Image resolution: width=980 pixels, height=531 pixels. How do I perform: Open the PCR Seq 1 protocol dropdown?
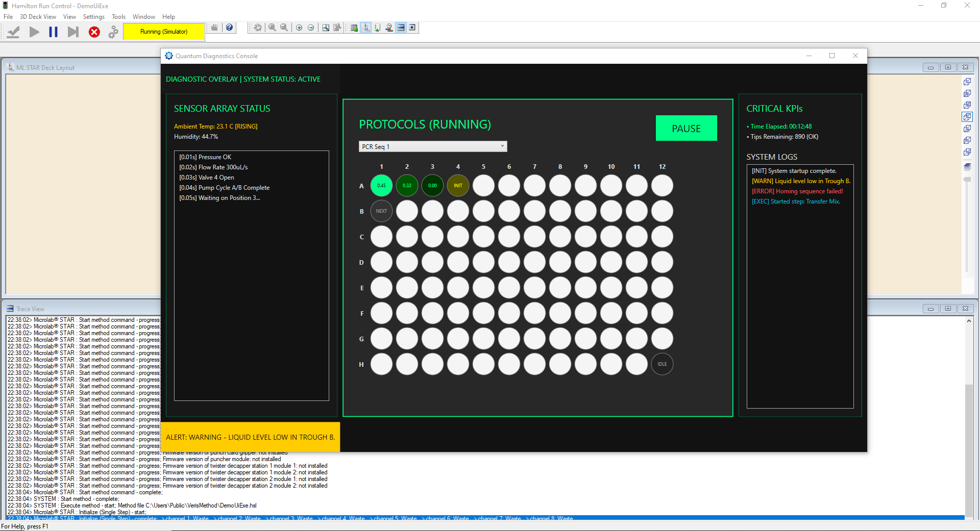(432, 147)
